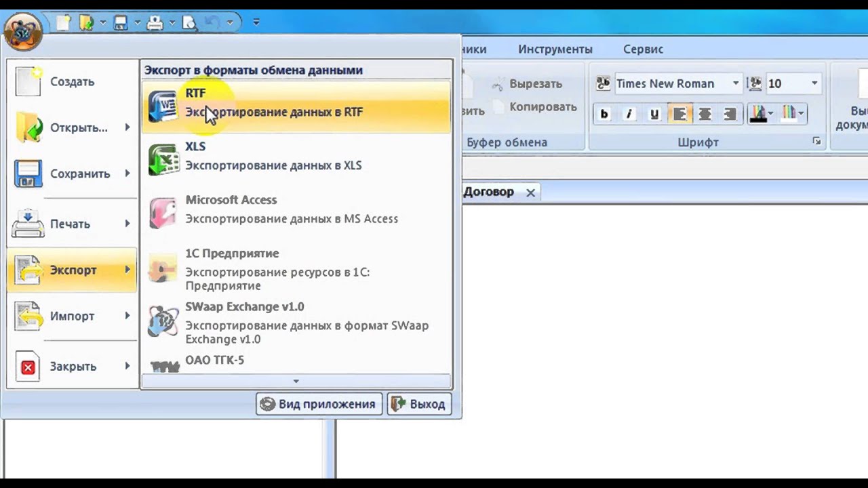Click the Печать printer icon in menu

pos(28,224)
